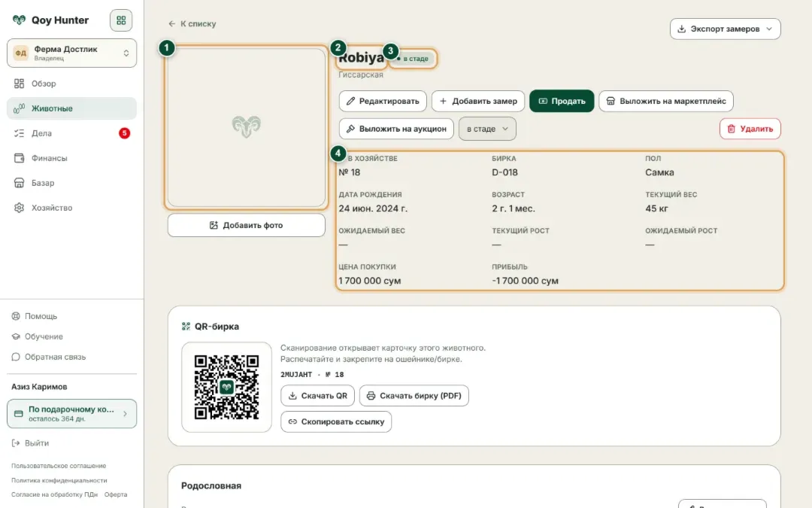Screen dimensions: 812x508
Task: Click the pencil icon on Редактировать
Action: 350,101
